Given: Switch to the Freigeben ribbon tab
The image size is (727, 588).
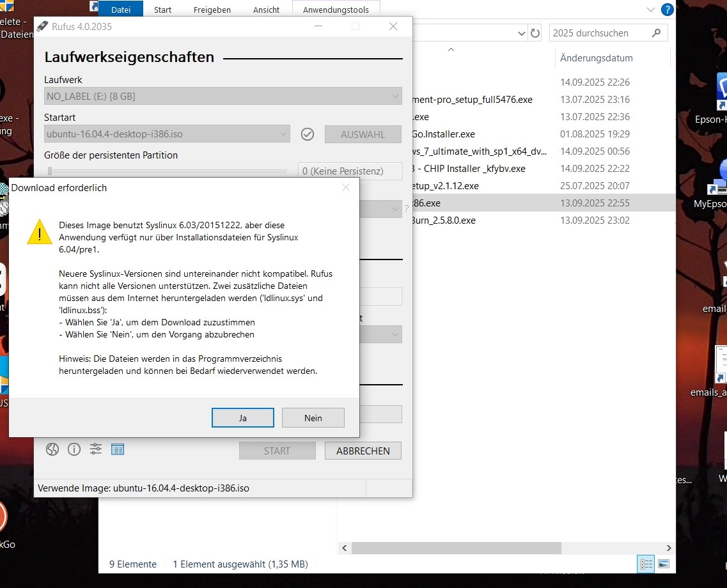Looking at the screenshot, I should [x=212, y=9].
